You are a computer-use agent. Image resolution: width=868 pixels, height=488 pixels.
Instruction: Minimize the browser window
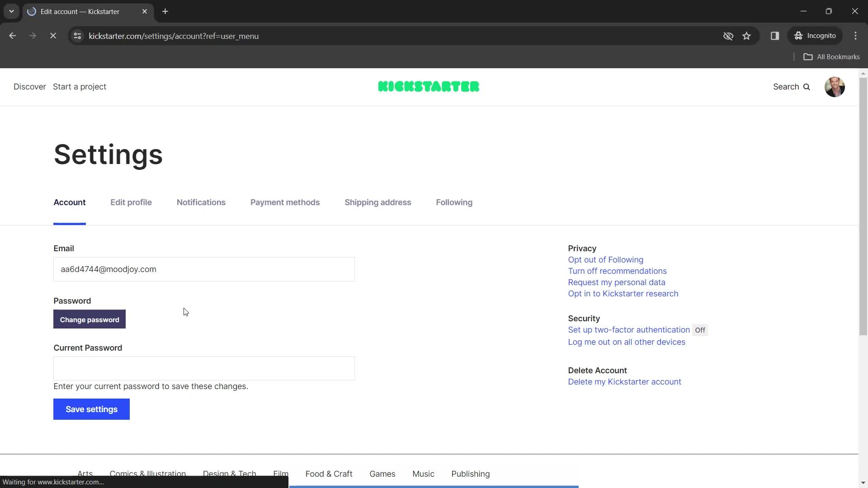803,11
